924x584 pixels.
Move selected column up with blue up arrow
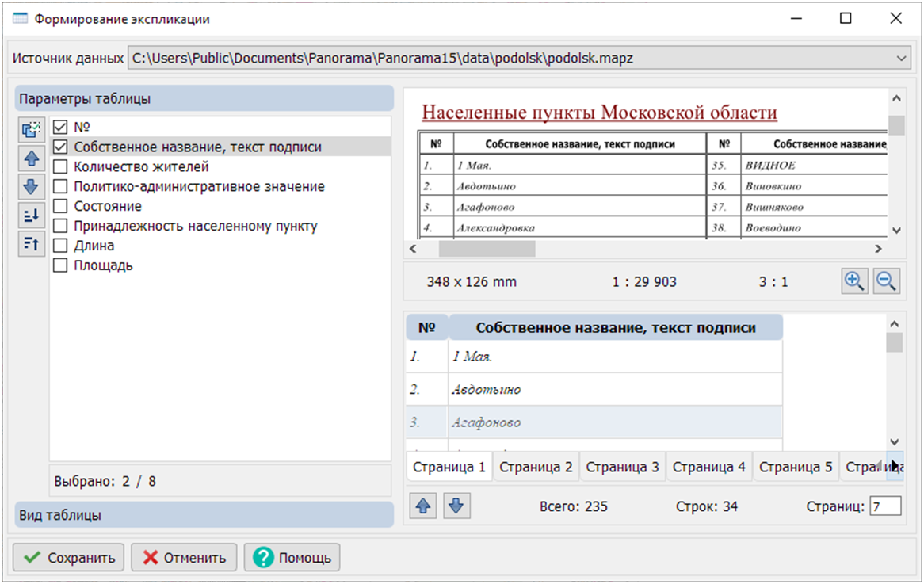coord(30,158)
